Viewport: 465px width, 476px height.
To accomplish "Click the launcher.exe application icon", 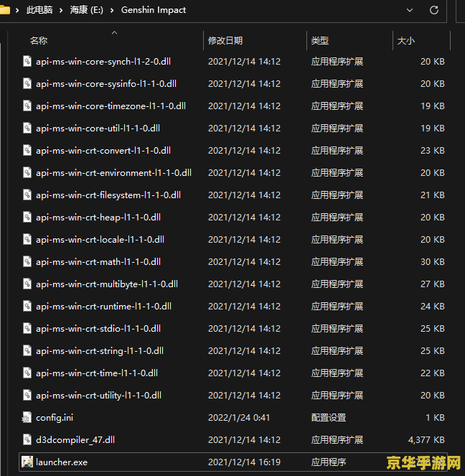I will tap(27, 462).
